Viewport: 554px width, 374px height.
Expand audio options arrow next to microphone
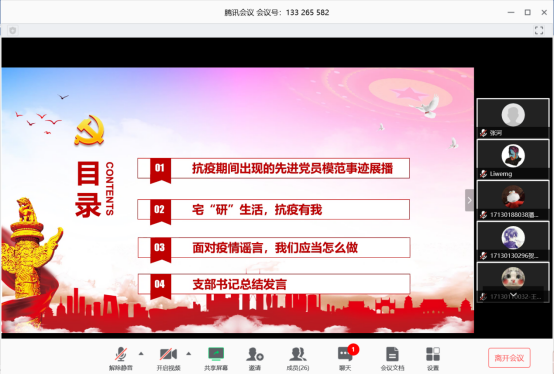pyautogui.click(x=141, y=354)
